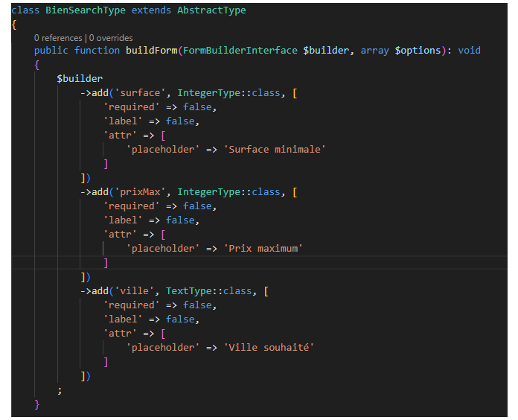Click the 'public' visibility keyword
518x420 pixels.
coord(51,50)
